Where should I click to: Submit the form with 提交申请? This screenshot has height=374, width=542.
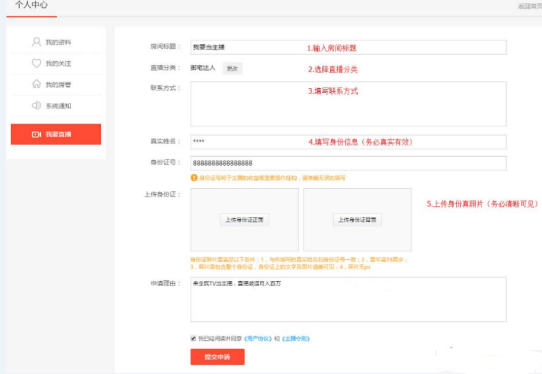pyautogui.click(x=217, y=357)
